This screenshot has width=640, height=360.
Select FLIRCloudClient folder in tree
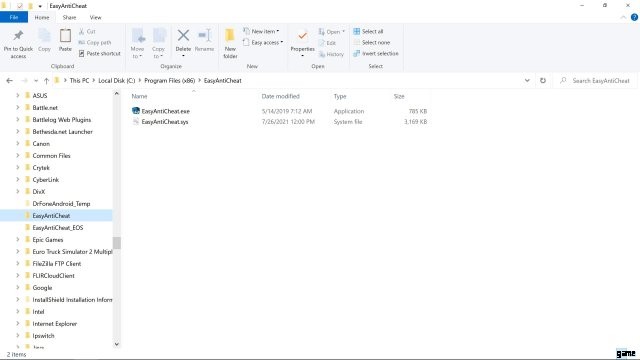(53, 276)
